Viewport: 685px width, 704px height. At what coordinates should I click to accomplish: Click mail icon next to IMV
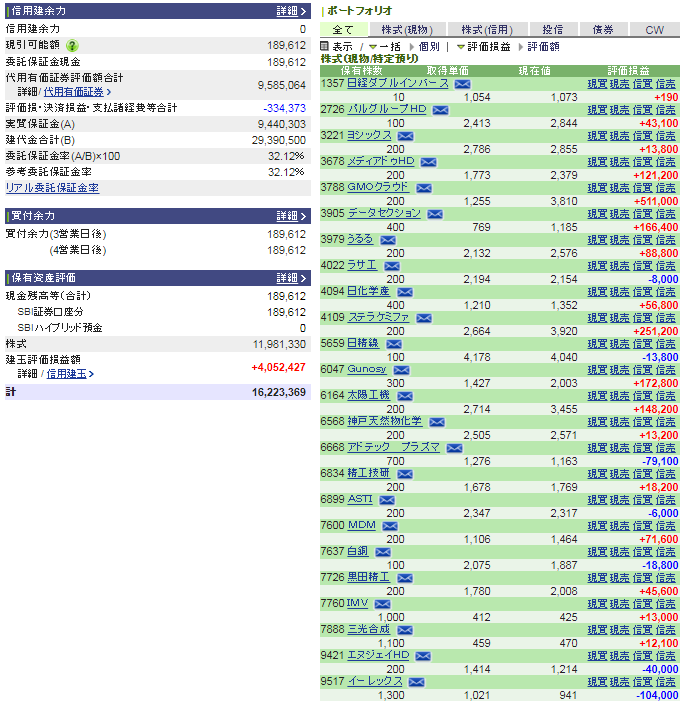click(x=382, y=605)
